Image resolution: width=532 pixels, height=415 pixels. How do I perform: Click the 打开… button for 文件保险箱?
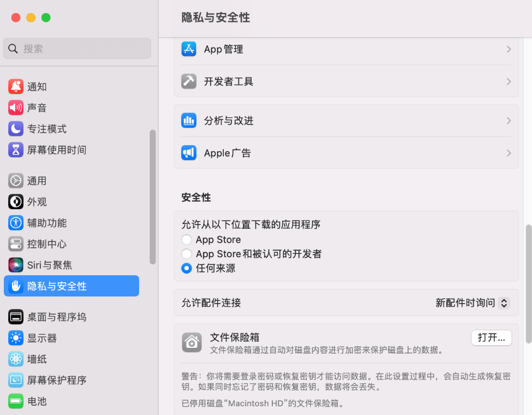491,337
